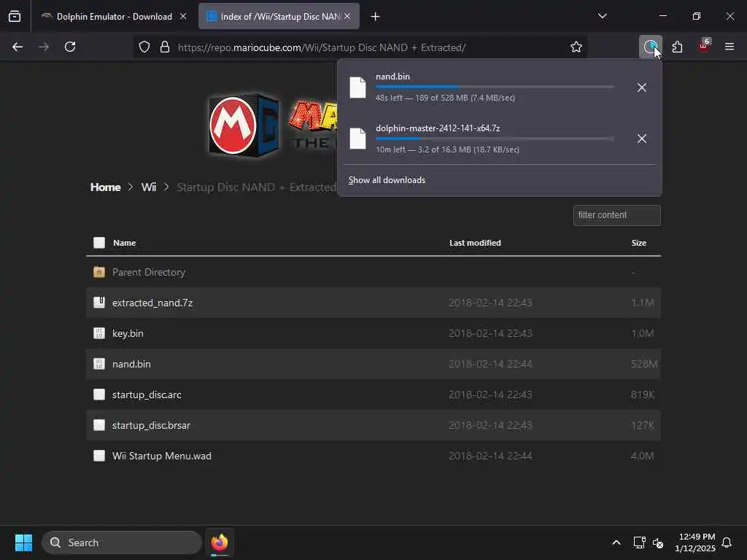Viewport: 747px width, 560px height.
Task: Open muted volume tray icon
Action: pos(658,542)
